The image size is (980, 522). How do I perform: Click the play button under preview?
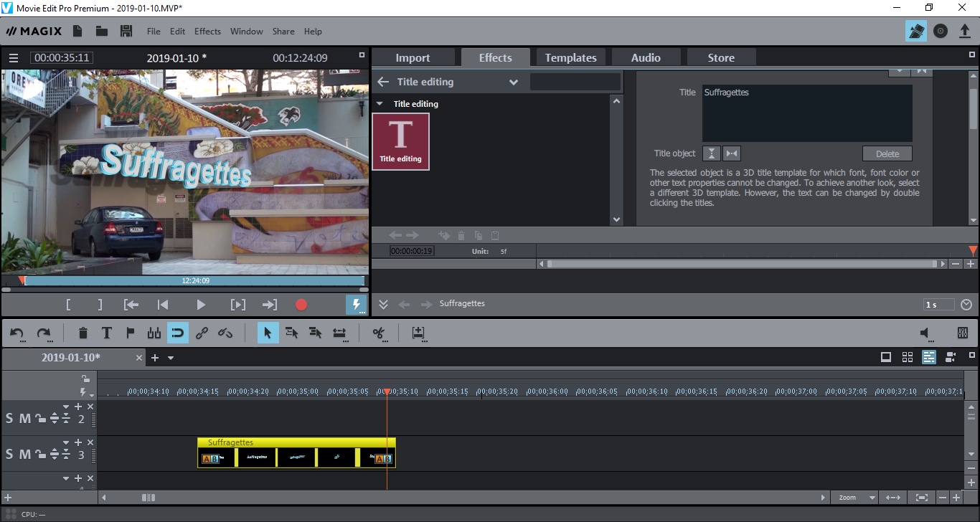tap(201, 305)
